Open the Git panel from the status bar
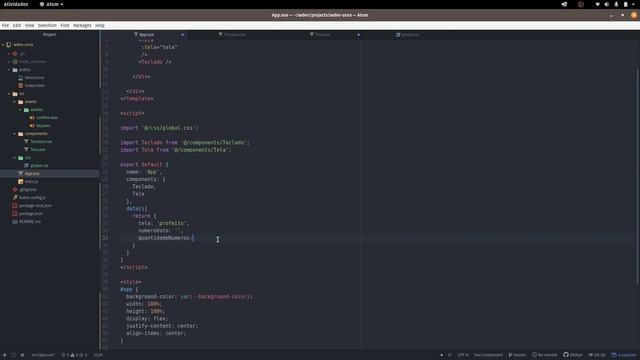The width and height of the screenshot is (640, 360). coord(597,355)
